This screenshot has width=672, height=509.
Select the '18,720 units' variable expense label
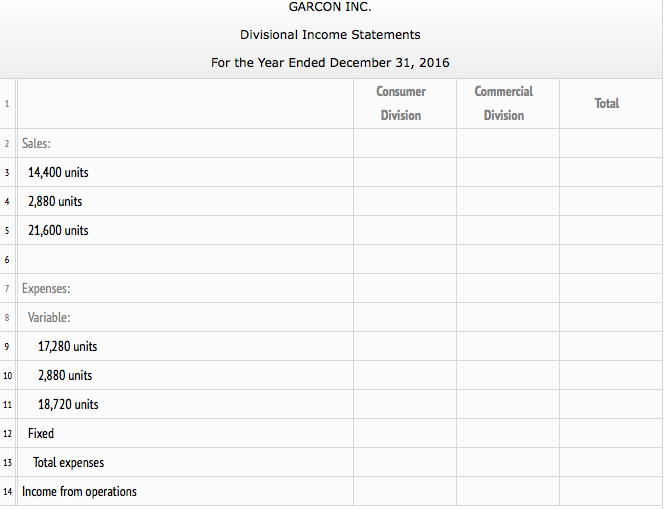pos(68,404)
